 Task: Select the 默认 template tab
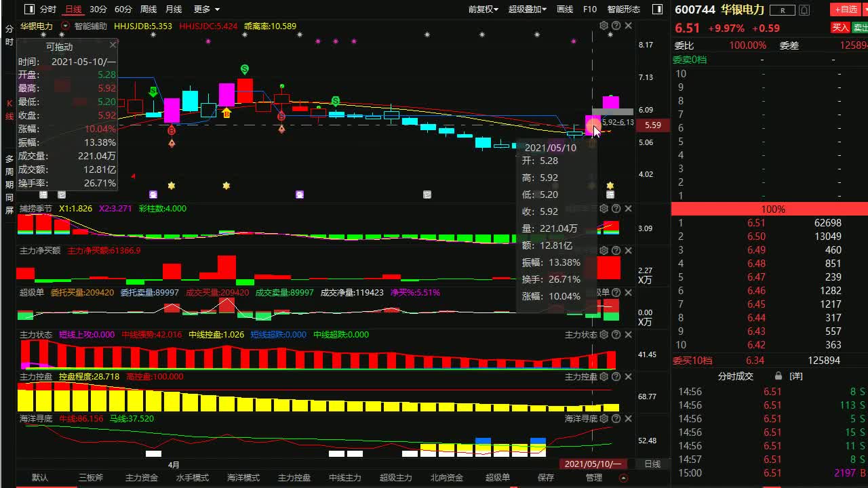click(x=40, y=478)
